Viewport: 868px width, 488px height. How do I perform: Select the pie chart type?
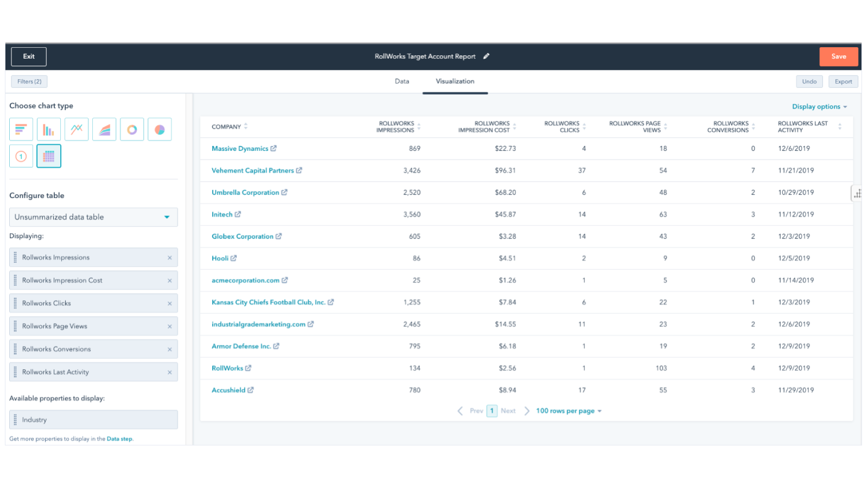pos(159,129)
